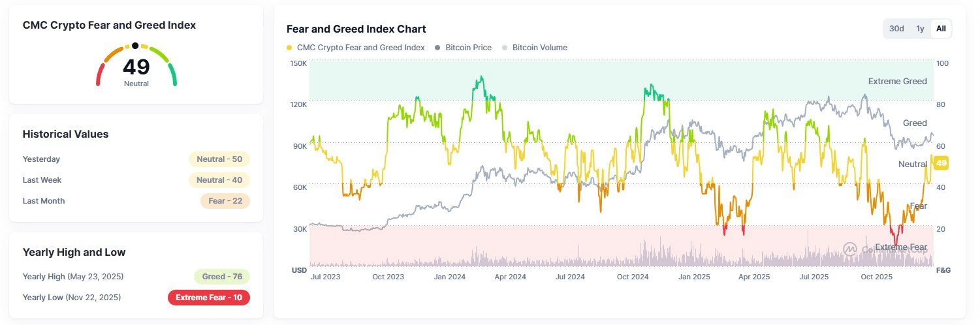
Task: Select the 1y time range tab
Action: click(x=920, y=29)
